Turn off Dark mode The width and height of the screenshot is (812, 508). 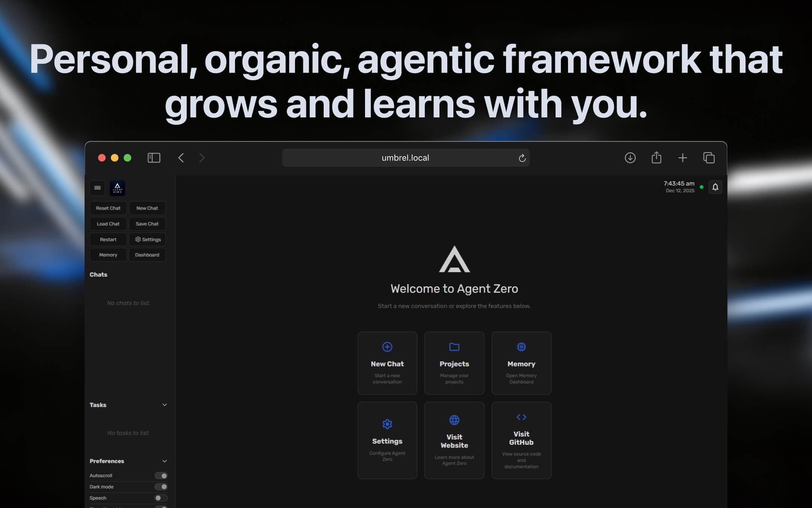[x=161, y=487]
